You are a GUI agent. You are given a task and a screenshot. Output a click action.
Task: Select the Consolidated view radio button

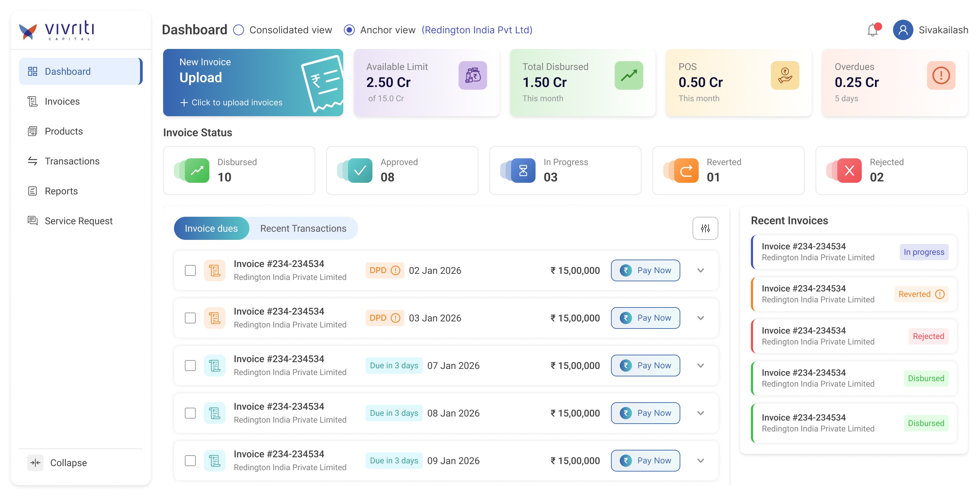point(239,30)
